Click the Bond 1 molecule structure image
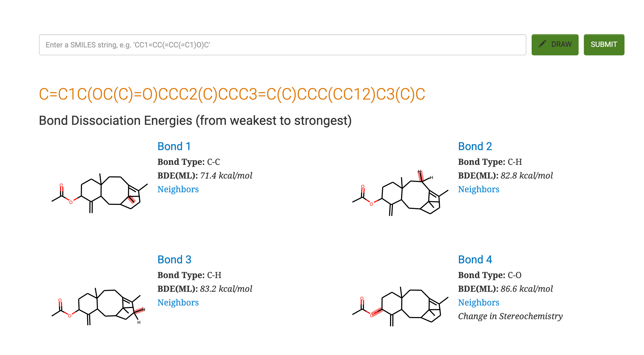Viewport: 644px width, 355px height. pos(100,193)
